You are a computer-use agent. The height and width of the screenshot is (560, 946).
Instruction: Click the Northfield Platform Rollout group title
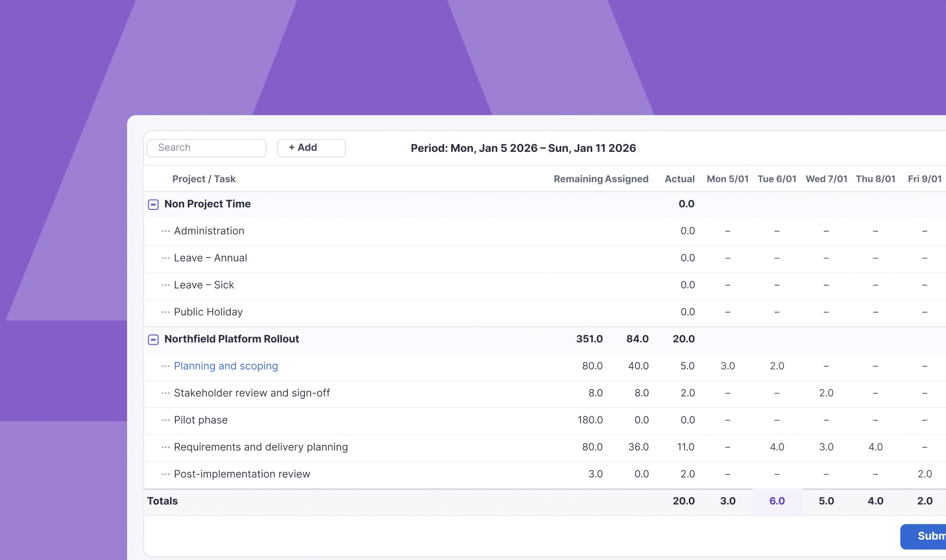[x=232, y=339]
